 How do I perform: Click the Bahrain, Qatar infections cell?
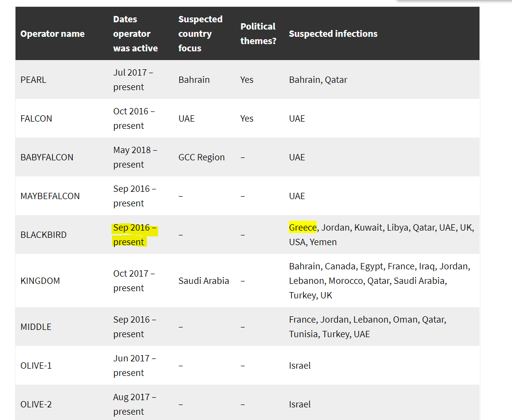[x=318, y=79]
